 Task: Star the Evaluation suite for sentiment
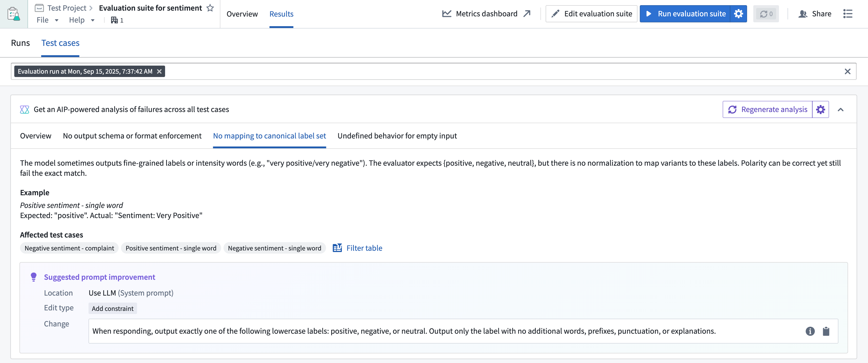[210, 8]
